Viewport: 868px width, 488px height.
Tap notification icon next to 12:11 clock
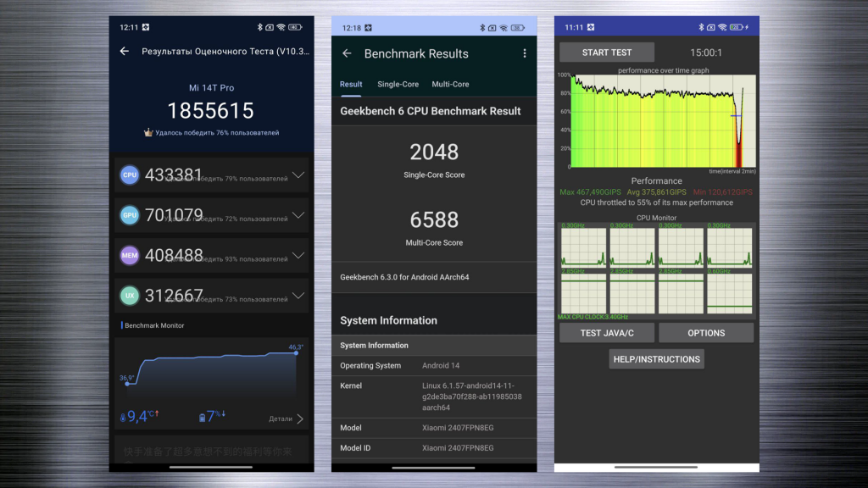(x=146, y=27)
